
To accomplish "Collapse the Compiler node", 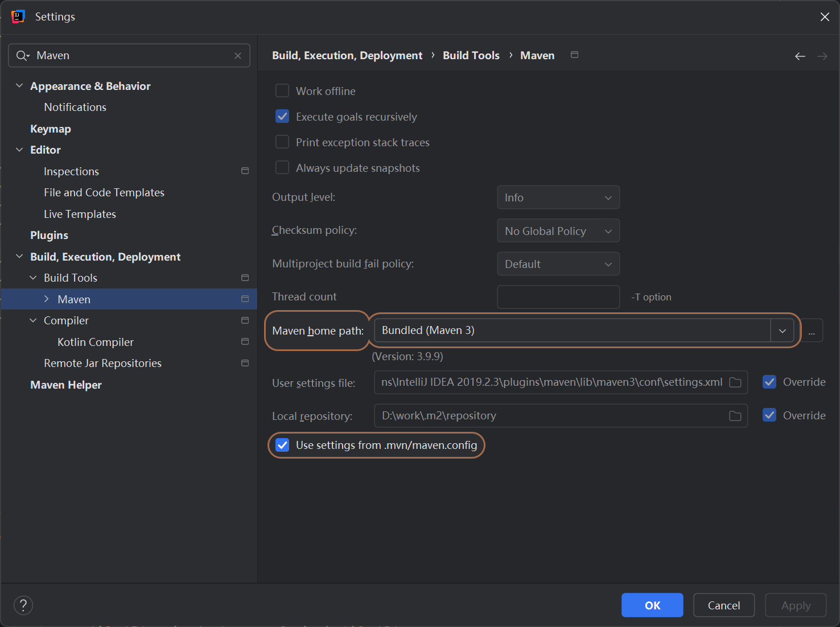I will point(33,320).
